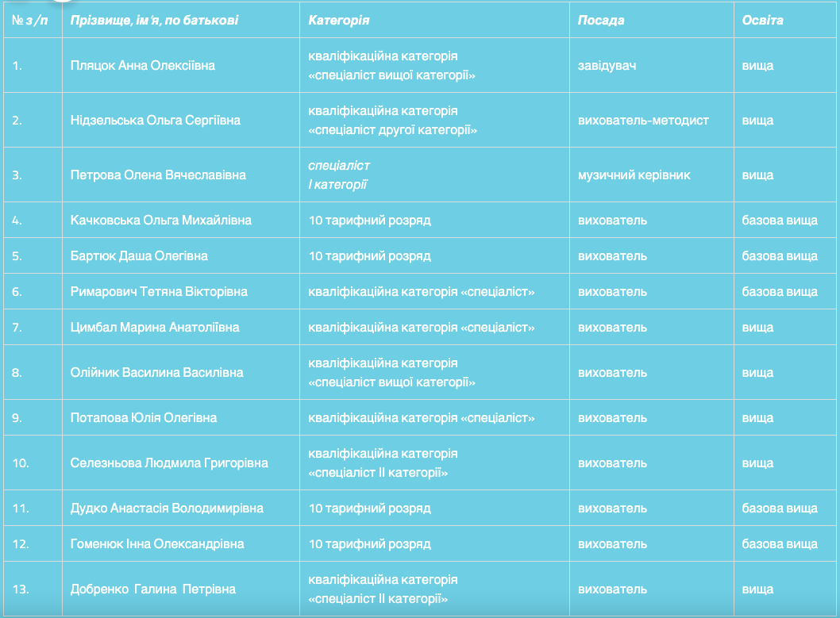Image resolution: width=840 pixels, height=618 pixels.
Task: Select the «музичний керівник» cell
Action: (634, 175)
